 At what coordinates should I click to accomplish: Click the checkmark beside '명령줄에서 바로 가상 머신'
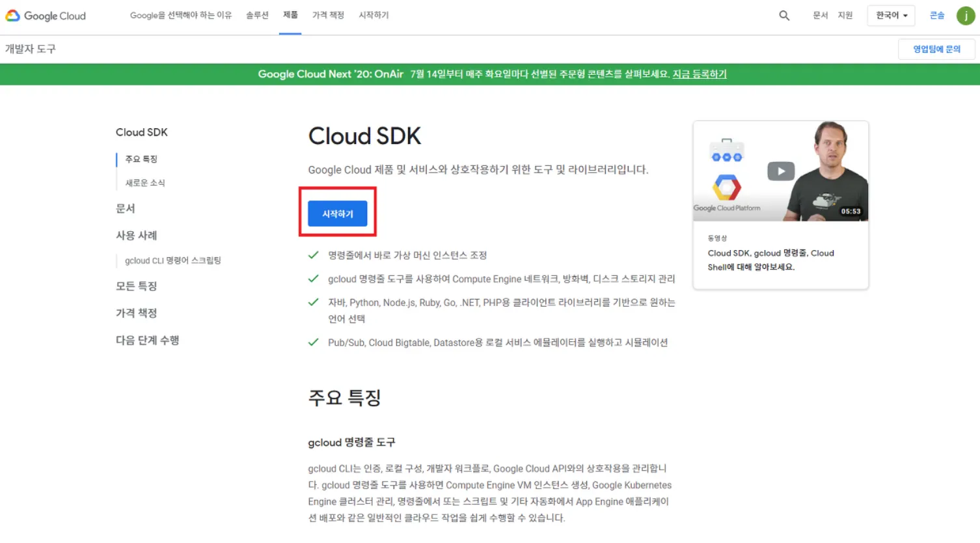pos(314,255)
